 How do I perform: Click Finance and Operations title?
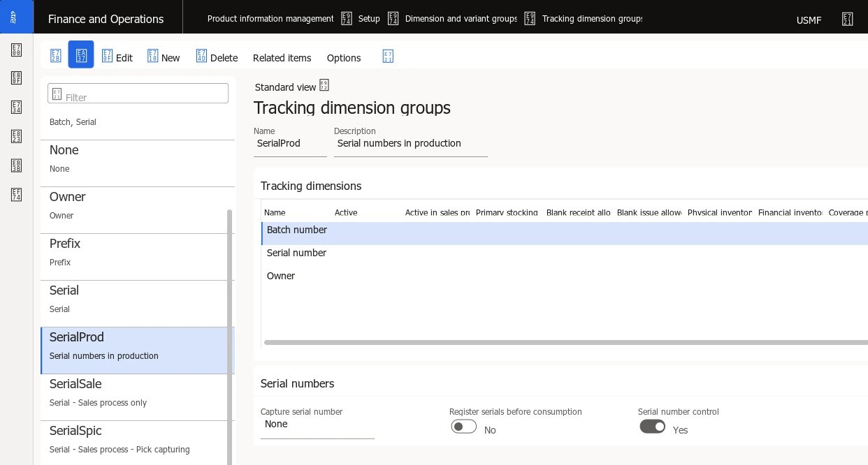click(106, 19)
